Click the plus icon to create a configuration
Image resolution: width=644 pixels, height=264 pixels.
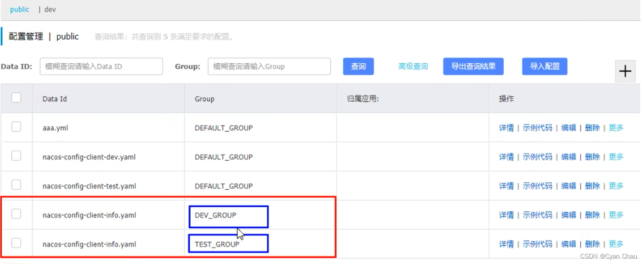(x=625, y=71)
